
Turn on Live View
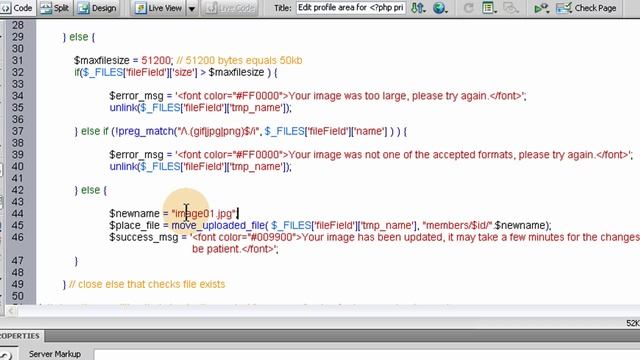tap(158, 8)
